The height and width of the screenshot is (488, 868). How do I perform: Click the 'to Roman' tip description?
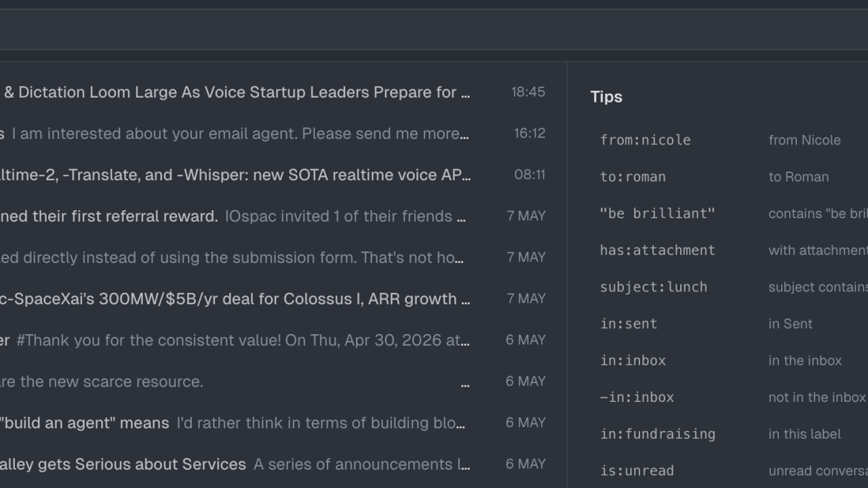click(x=798, y=177)
